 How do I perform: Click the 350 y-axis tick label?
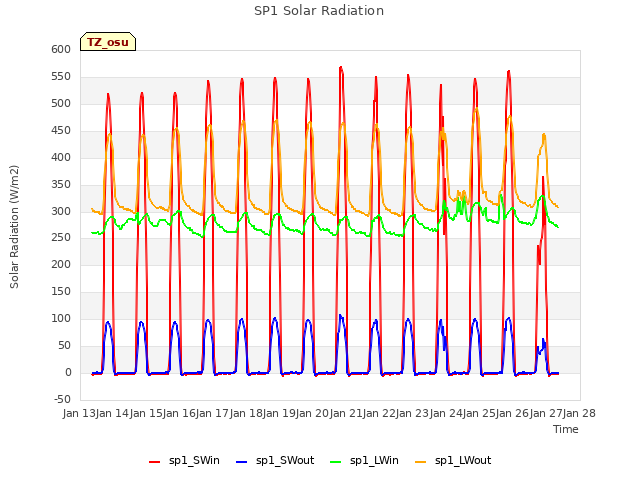click(x=61, y=184)
